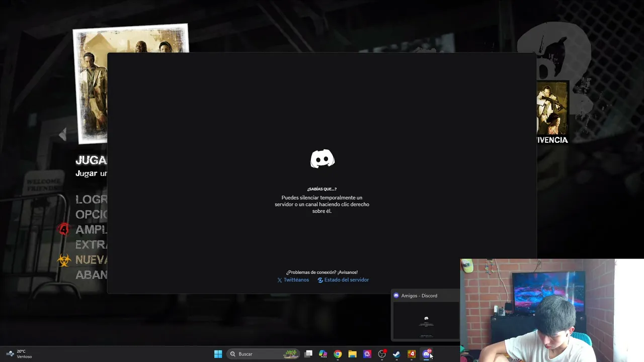Click the Discord icon in preview title

[x=396, y=296]
